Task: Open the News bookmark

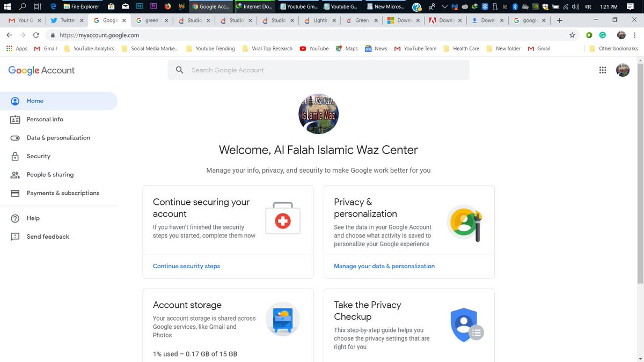Action: pos(376,48)
